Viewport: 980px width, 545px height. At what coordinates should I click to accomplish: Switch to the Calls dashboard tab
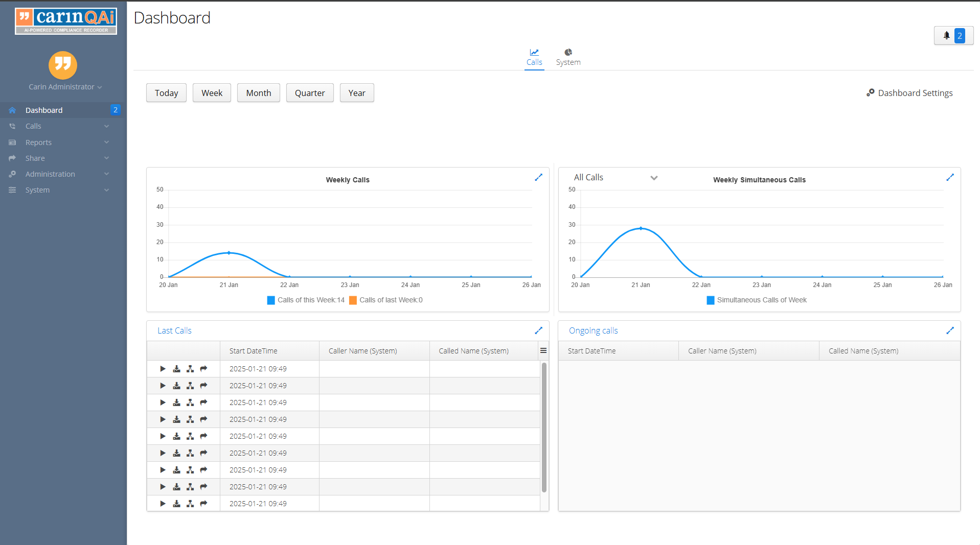click(534, 57)
